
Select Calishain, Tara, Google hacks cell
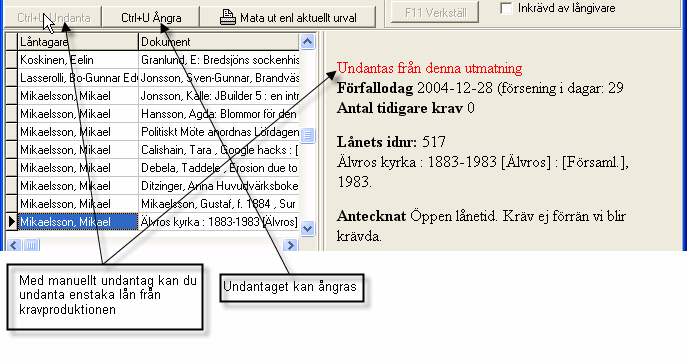219,150
